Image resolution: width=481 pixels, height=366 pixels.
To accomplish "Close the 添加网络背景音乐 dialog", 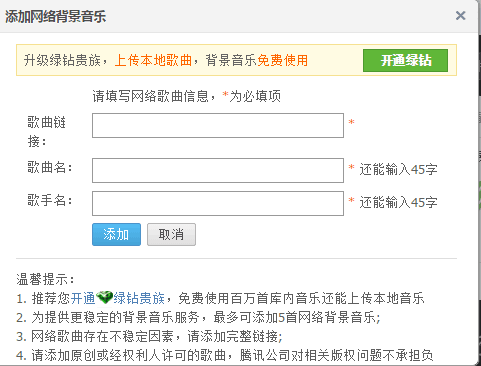I will [x=460, y=15].
